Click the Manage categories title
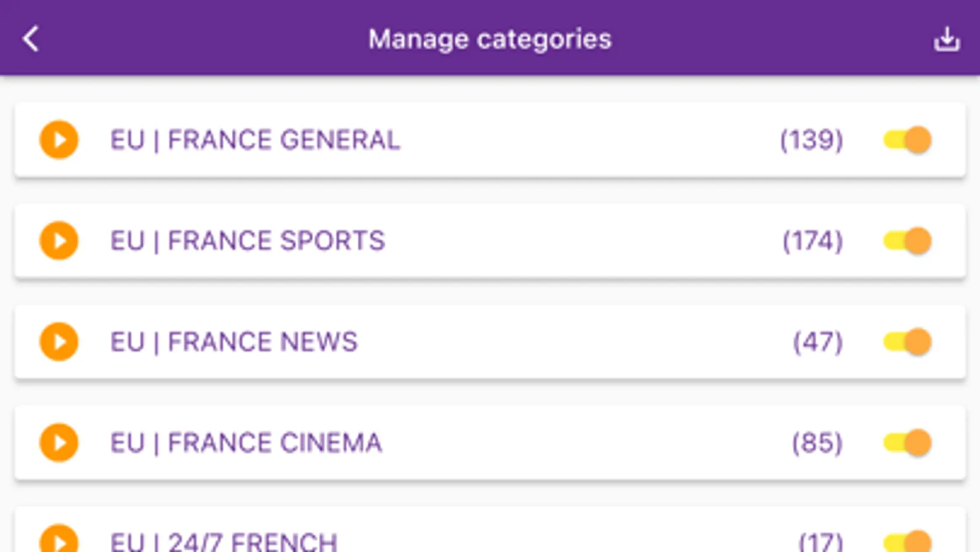This screenshot has width=980, height=552. click(490, 39)
